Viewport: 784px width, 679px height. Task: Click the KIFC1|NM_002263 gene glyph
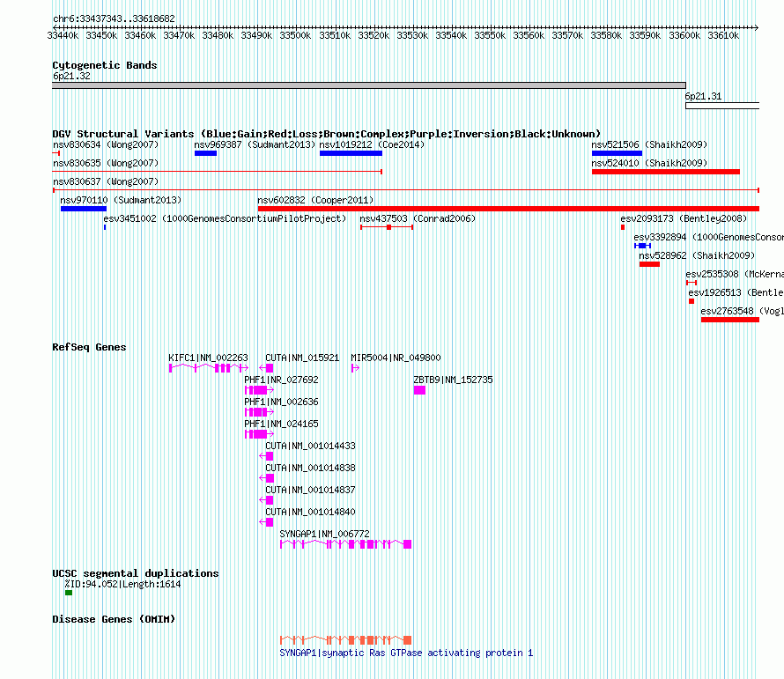[x=209, y=368]
